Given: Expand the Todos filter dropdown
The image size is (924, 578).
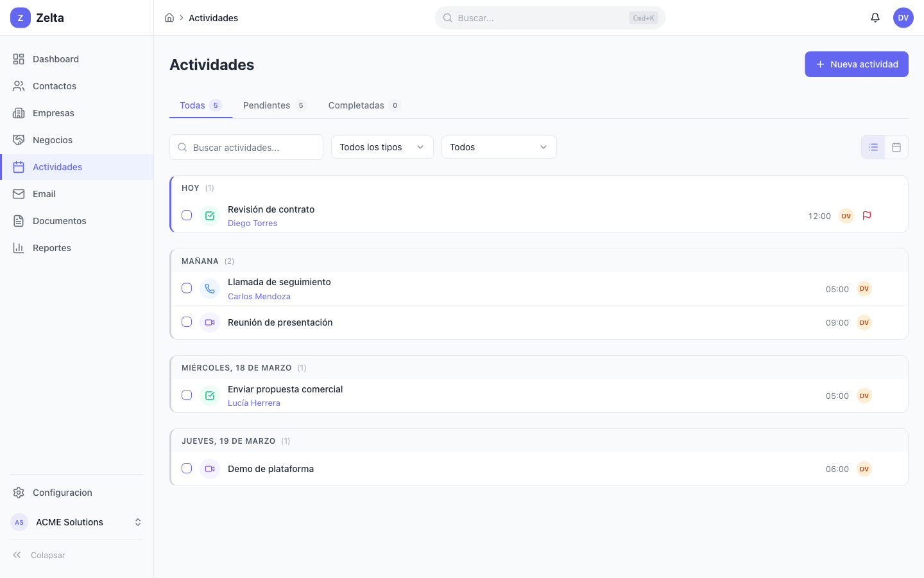Looking at the screenshot, I should pos(499,147).
